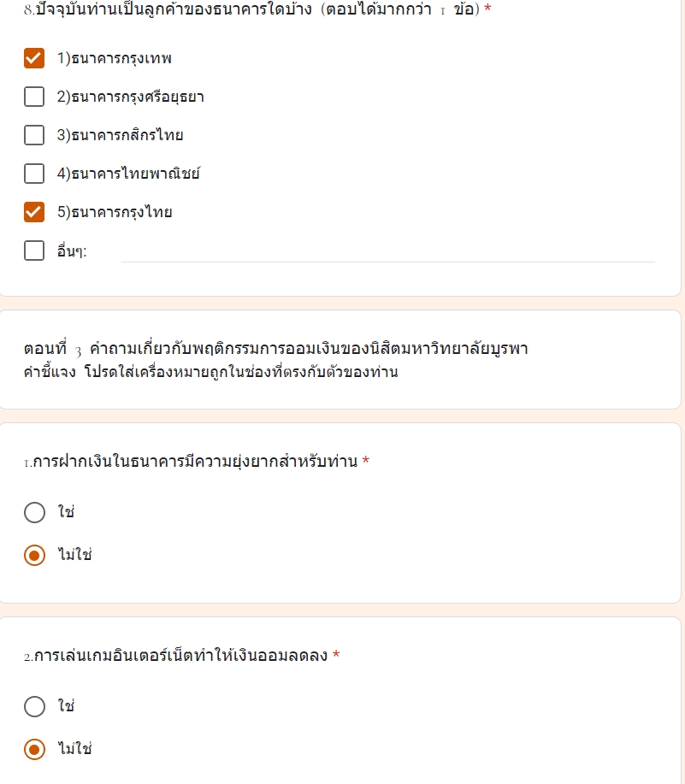Image resolution: width=685 pixels, height=784 pixels.
Task: Enable the อื่นๆ (Other) checkbox
Action: coord(34,251)
